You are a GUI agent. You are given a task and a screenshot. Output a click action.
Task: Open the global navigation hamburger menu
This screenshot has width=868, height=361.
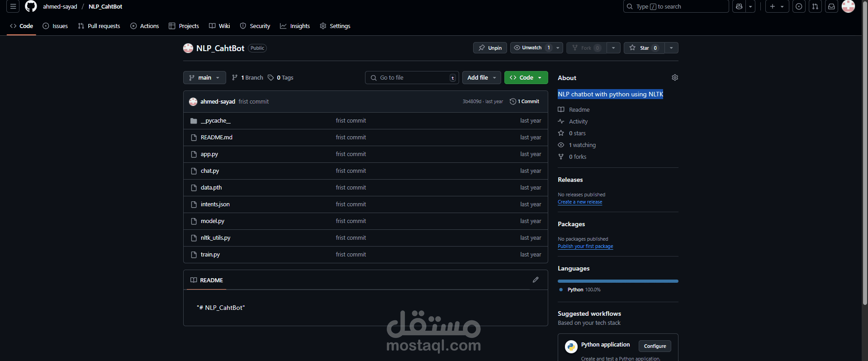[x=13, y=7]
